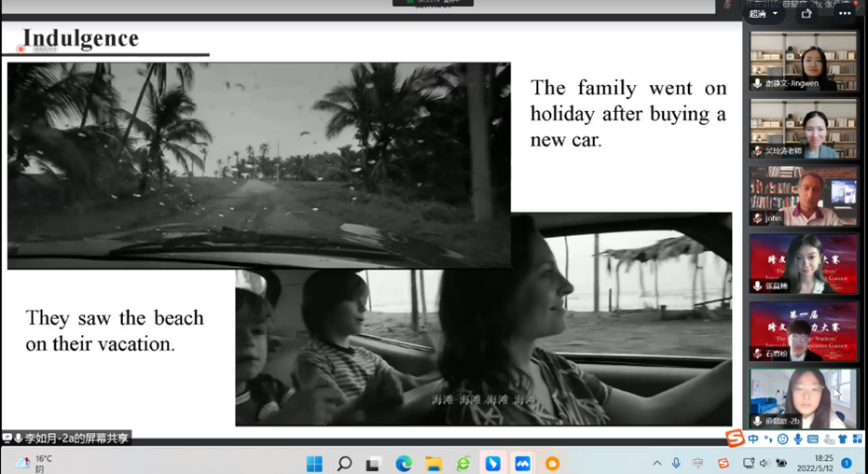Start voice input from Sogou toolbar microphone

798,439
